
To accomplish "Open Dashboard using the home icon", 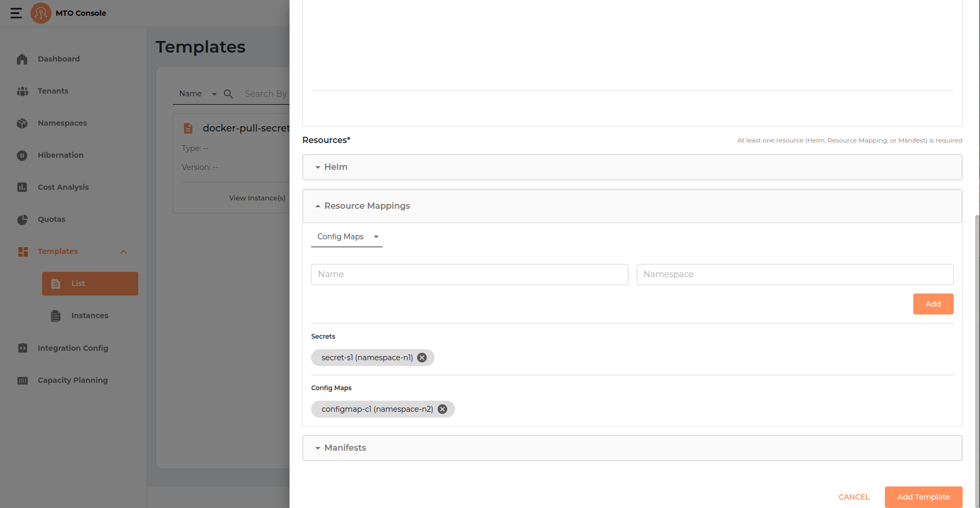I will (22, 59).
